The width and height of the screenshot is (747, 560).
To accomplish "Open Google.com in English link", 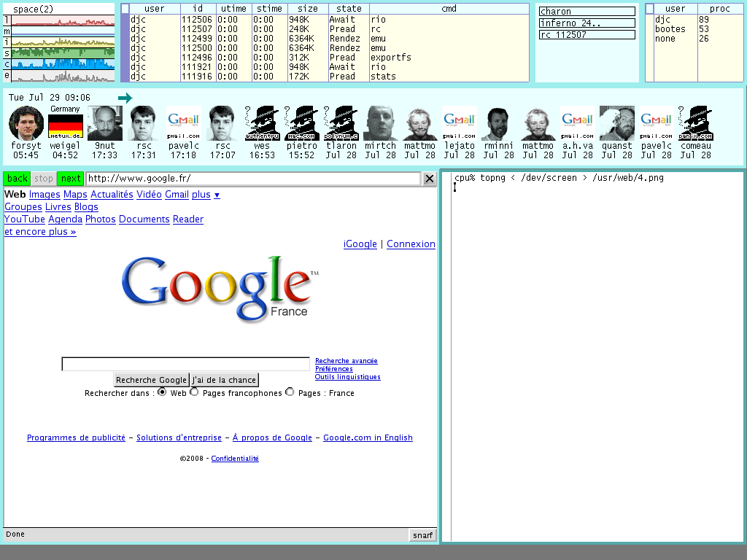I will 368,437.
